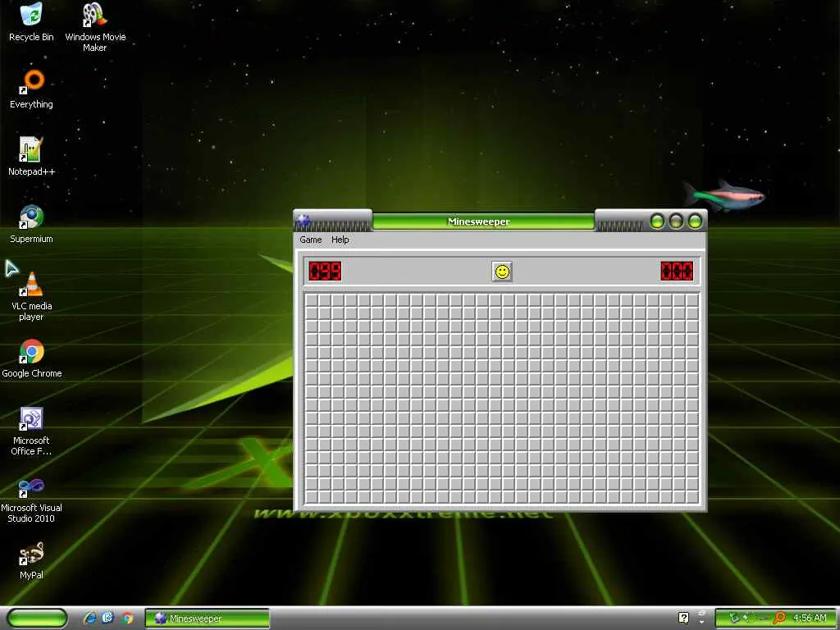Uncover the top-left corner square of the minefield
Viewport: 840px width, 630px height.
tap(311, 300)
